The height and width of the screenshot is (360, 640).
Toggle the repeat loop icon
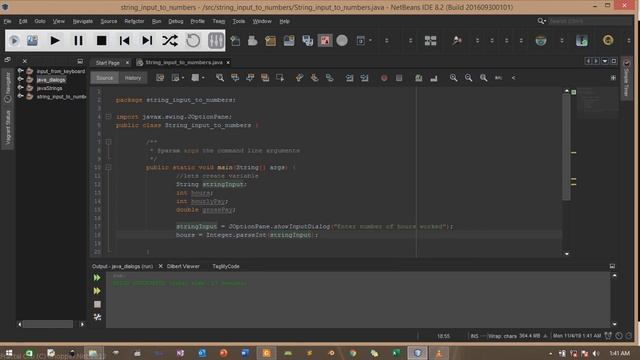click(x=193, y=40)
